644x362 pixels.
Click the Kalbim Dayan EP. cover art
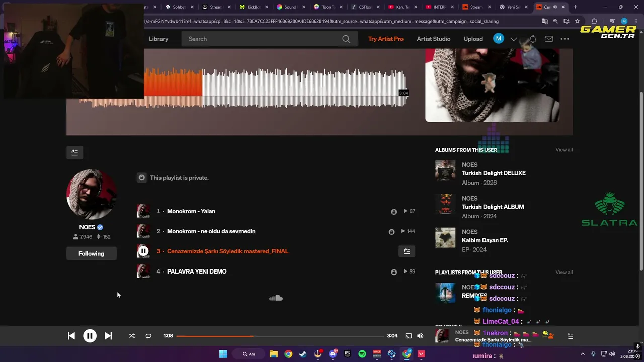tap(445, 238)
